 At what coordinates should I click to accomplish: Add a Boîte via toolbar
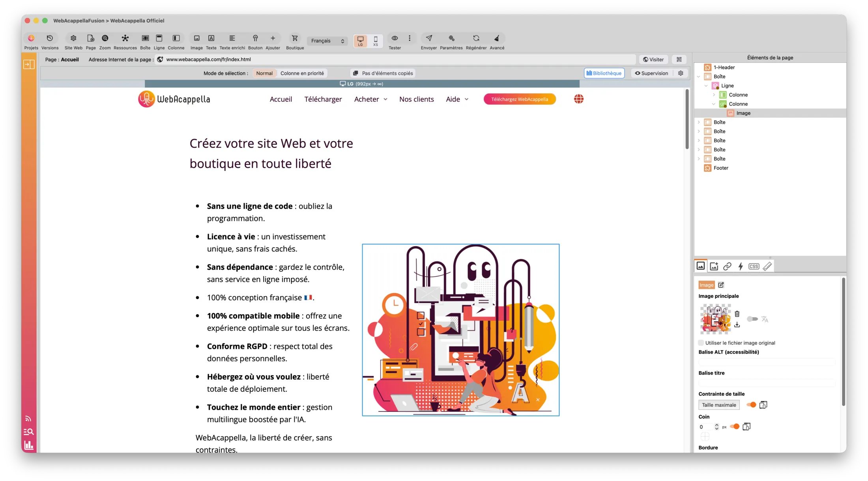pos(145,38)
